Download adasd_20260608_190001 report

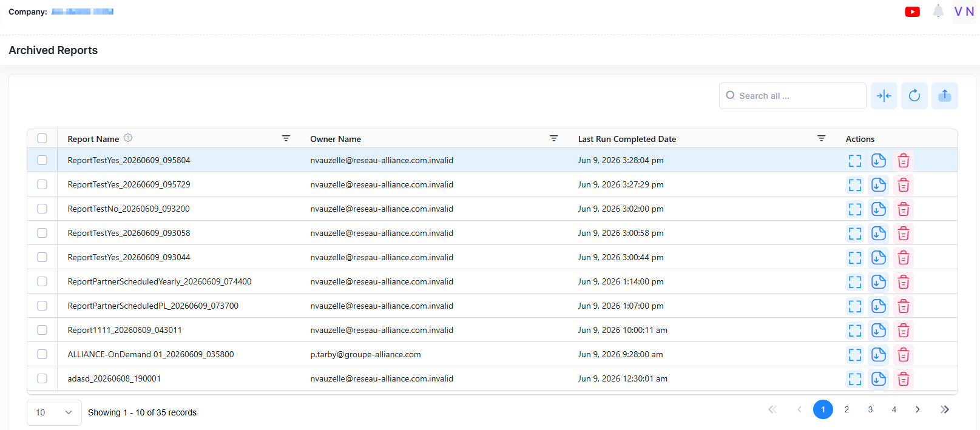tap(879, 379)
